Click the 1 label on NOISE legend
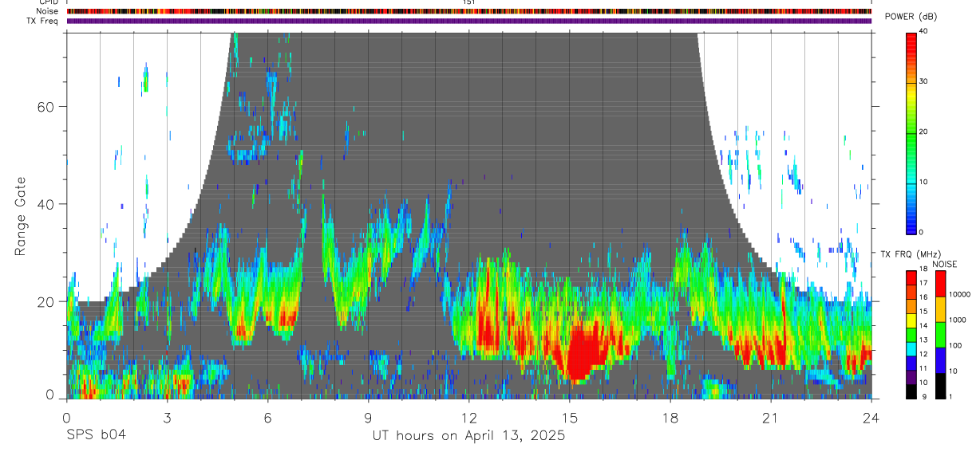980x452 pixels. tap(949, 396)
